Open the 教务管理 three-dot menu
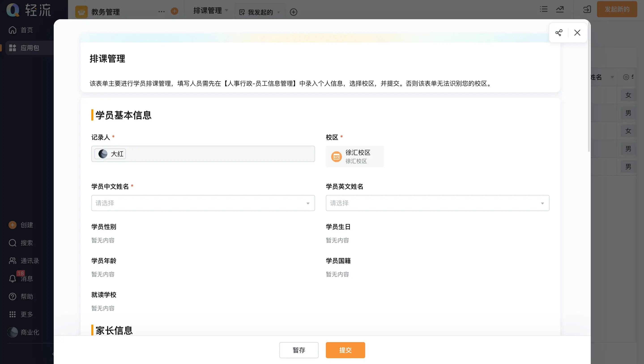Viewport: 644px width, 364px height. click(x=162, y=11)
